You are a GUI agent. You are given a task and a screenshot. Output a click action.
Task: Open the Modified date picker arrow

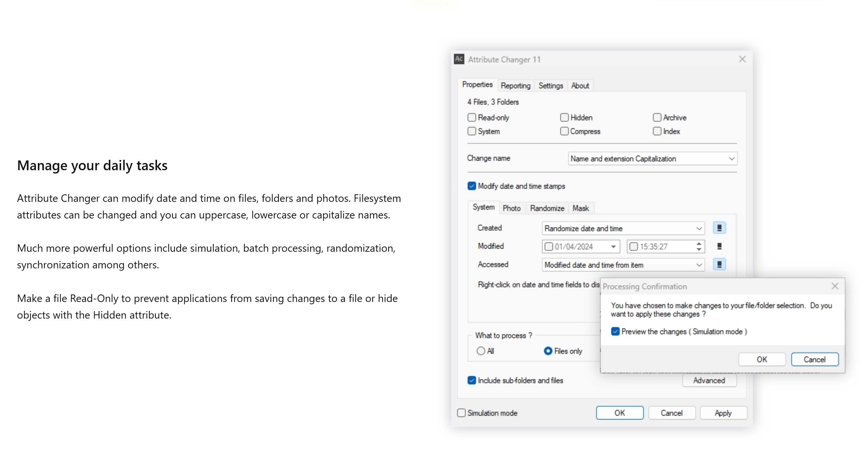(x=613, y=247)
